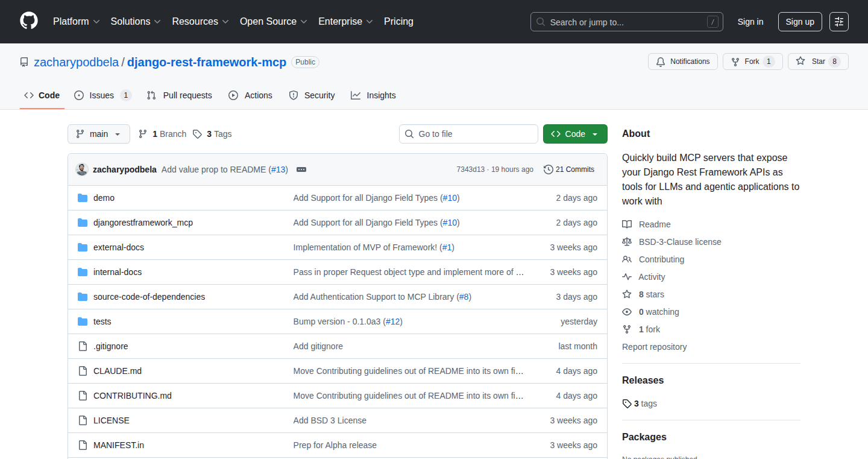Click the fork icon in Fork button
Image resolution: width=868 pixels, height=459 pixels.
[x=735, y=62]
